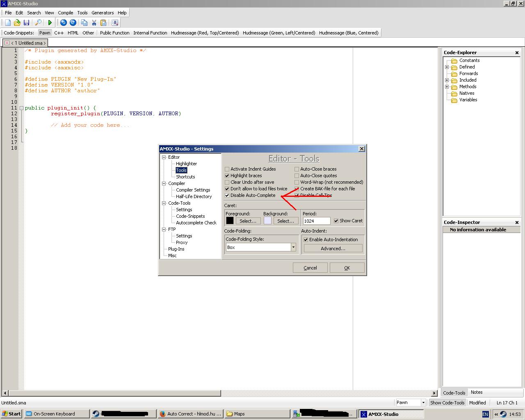Screen dimensions: 525x420
Task: Open the Tools menu
Action: point(82,13)
